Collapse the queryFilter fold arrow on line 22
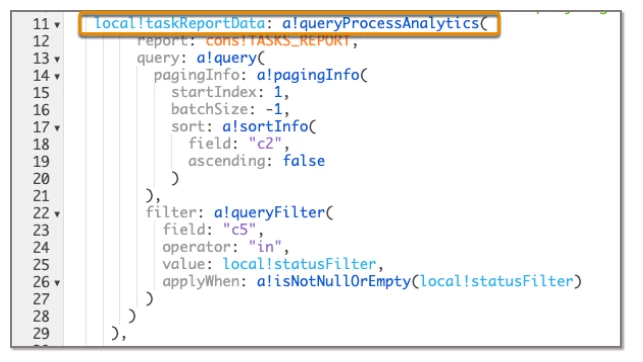This screenshot has height=362, width=643. (57, 214)
